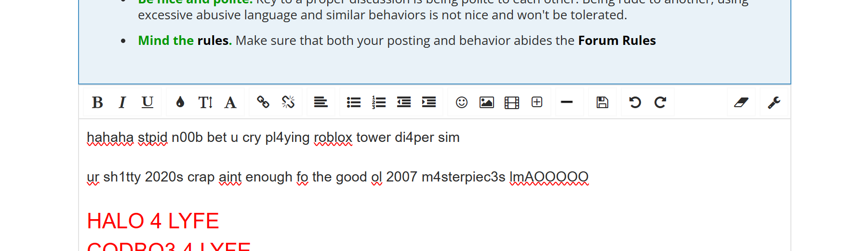Insert a horizontal line
Screen dimensions: 868x251
coord(567,102)
